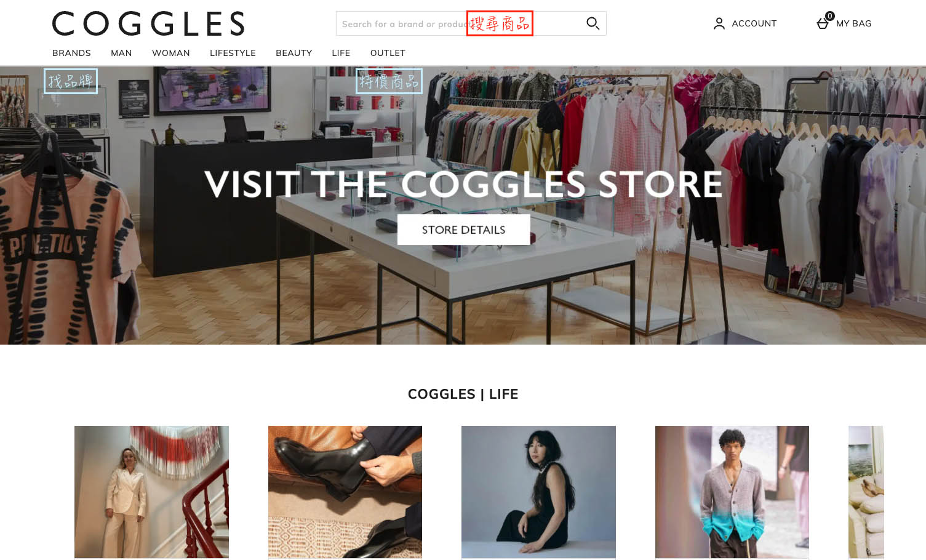The image size is (926, 560).
Task: Click the My Bag link text
Action: tap(853, 23)
